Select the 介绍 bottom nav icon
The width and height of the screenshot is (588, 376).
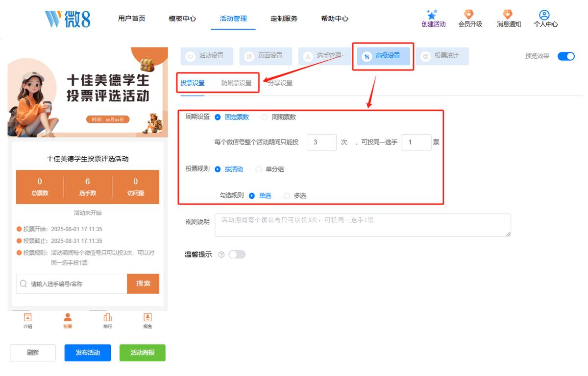point(27,317)
